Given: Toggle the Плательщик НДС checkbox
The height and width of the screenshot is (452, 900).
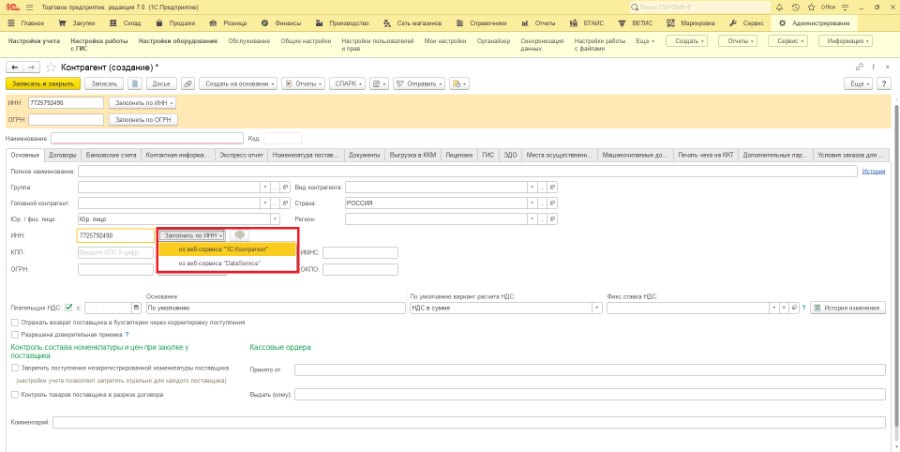Looking at the screenshot, I should click(x=69, y=307).
